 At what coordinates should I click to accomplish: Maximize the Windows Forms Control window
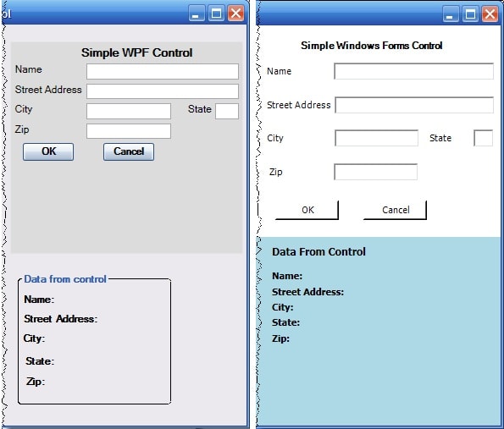pyautogui.click(x=470, y=14)
